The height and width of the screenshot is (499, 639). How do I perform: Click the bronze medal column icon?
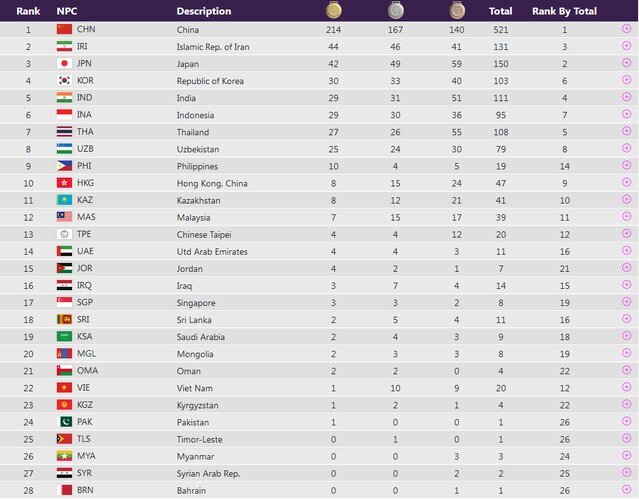tap(456, 11)
